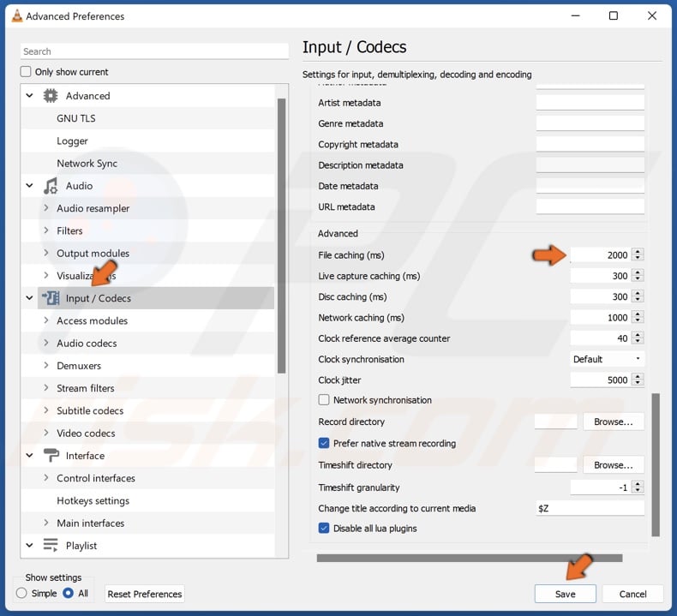This screenshot has height=616, width=677.
Task: Collapse the Audio tree section
Action: click(29, 186)
